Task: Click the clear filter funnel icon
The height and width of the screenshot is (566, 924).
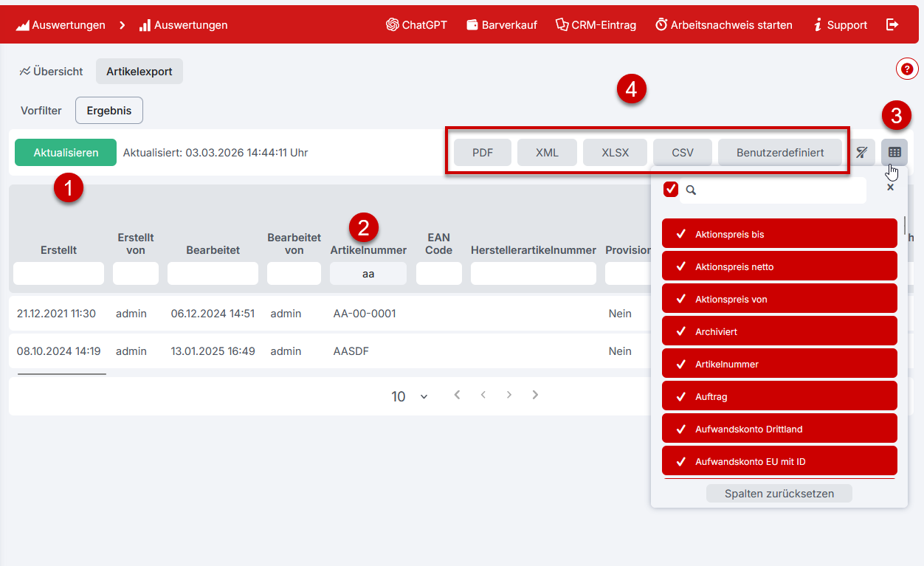Action: point(861,152)
